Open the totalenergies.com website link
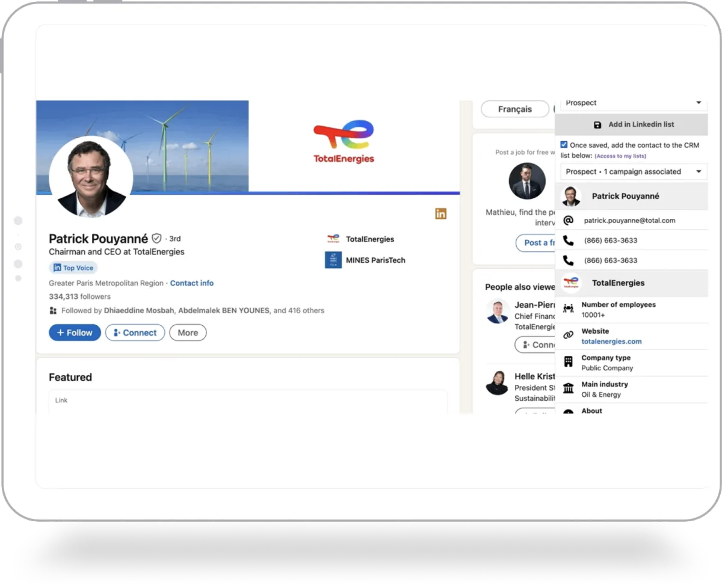This screenshot has width=722, height=588. click(611, 341)
